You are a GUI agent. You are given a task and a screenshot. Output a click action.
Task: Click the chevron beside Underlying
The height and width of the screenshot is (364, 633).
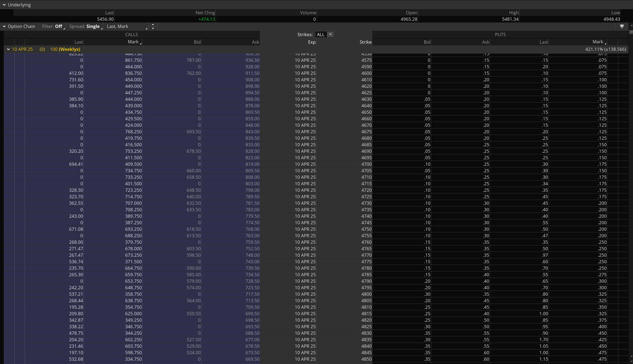(4, 4)
